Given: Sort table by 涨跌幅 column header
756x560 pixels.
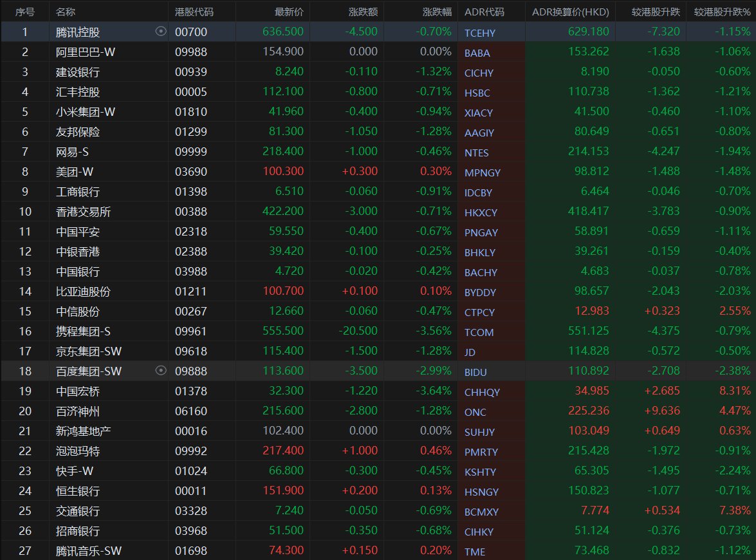Looking at the screenshot, I should point(437,12).
